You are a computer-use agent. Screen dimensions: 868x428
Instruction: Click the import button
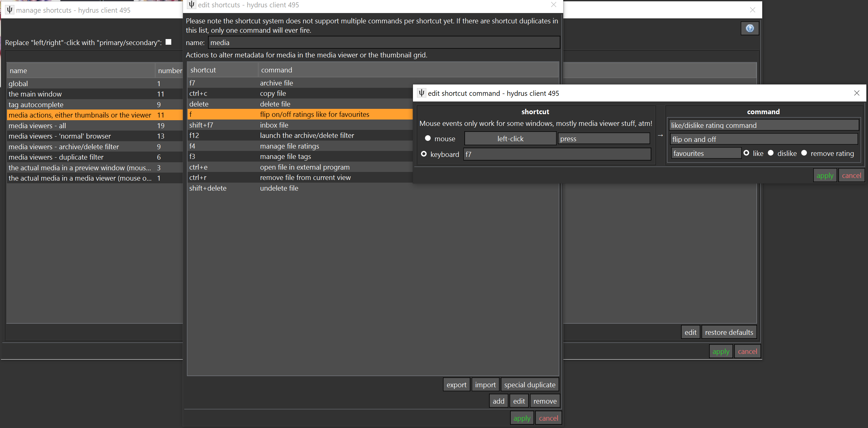pos(485,384)
